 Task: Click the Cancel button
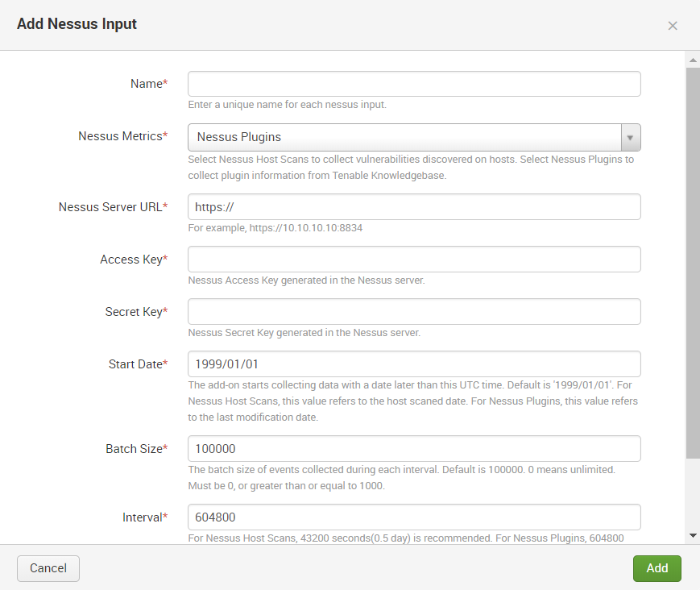[48, 568]
